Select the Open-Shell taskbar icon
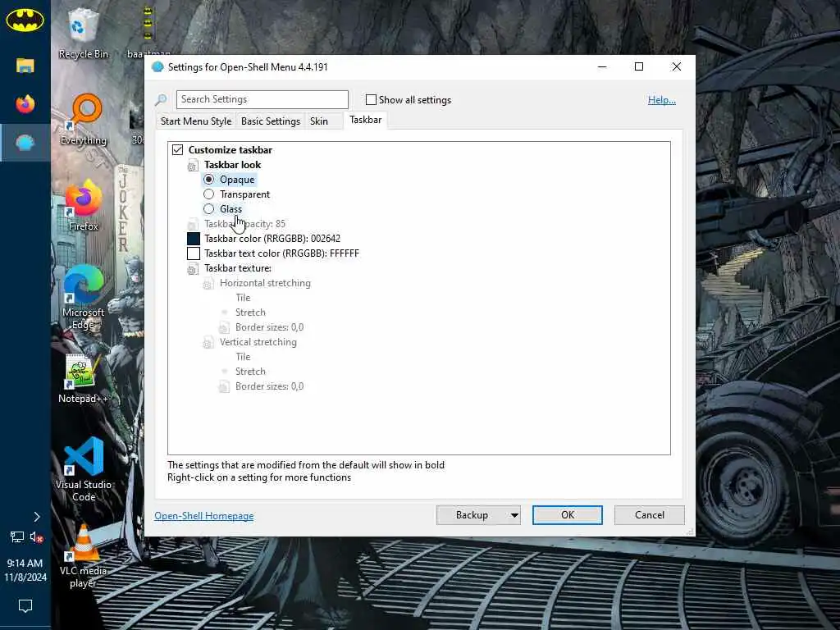Image resolution: width=840 pixels, height=630 pixels. tap(25, 143)
